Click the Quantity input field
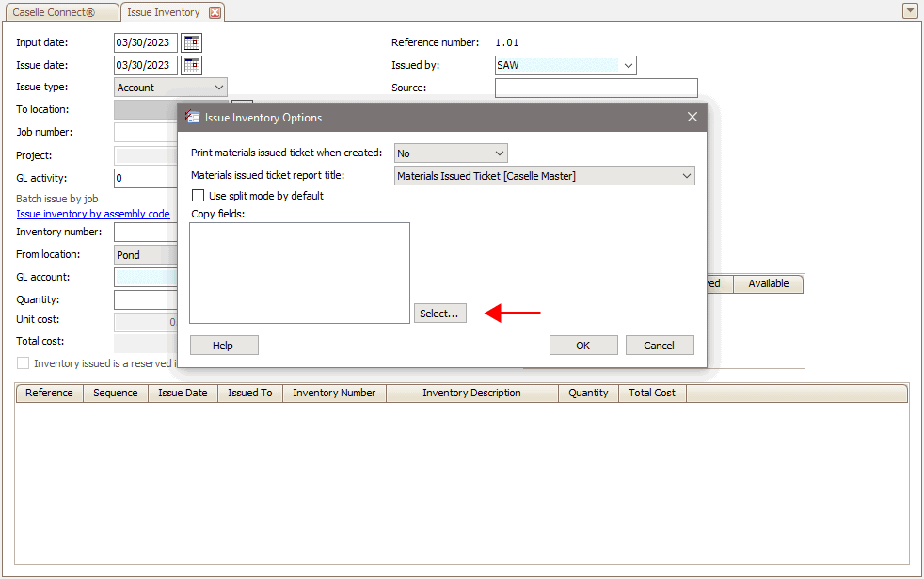The height and width of the screenshot is (579, 924). click(146, 299)
